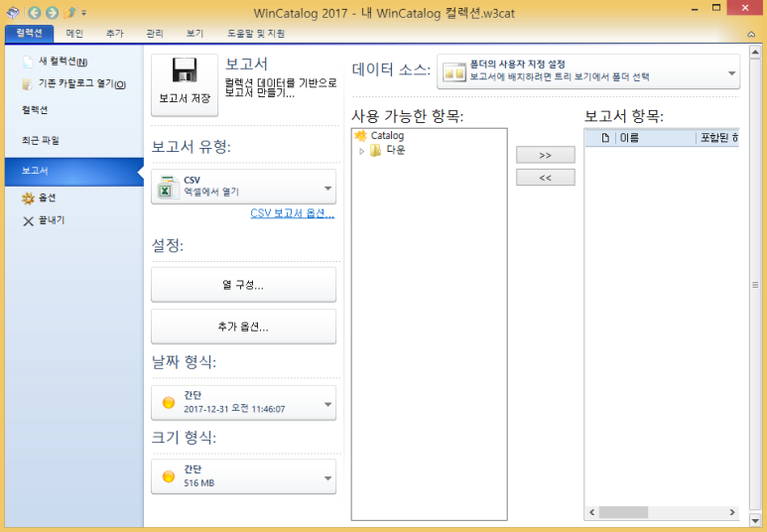Click the >> button to add items
The image size is (767, 532).
click(546, 155)
